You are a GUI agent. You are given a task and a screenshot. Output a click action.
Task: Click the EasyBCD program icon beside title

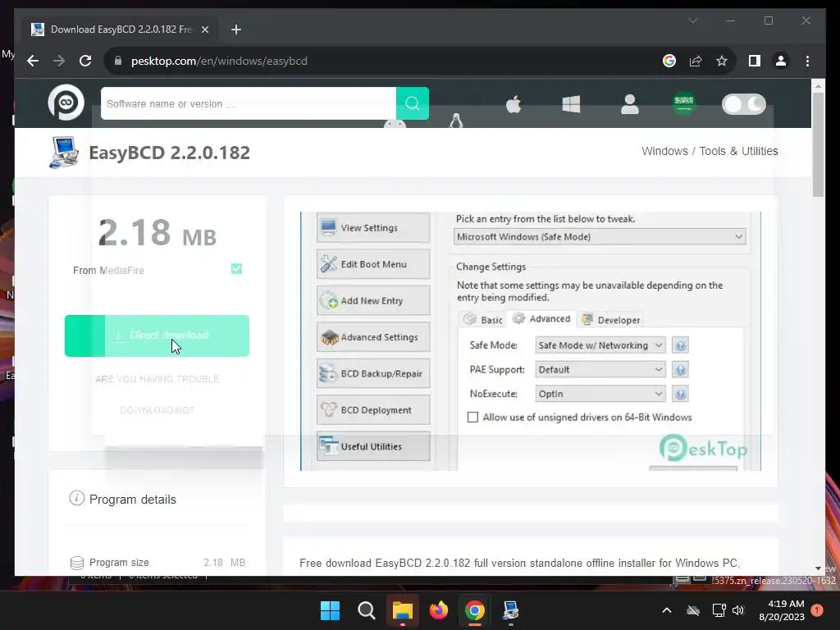pos(64,152)
